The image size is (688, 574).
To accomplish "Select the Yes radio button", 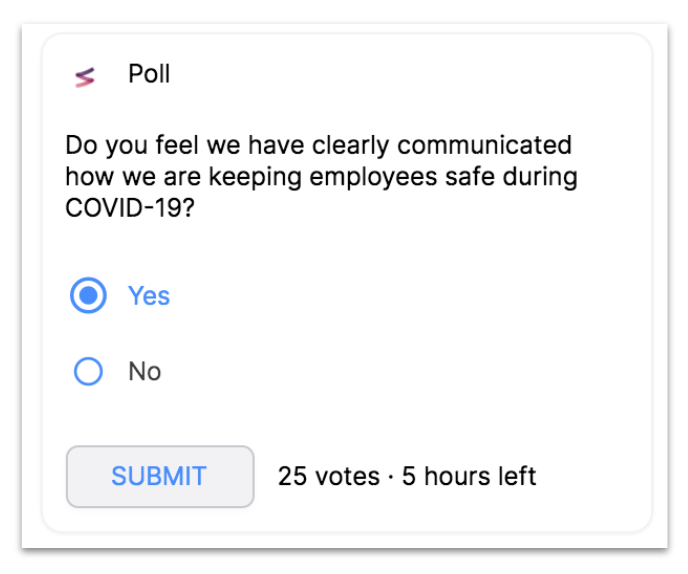I will 88,295.
